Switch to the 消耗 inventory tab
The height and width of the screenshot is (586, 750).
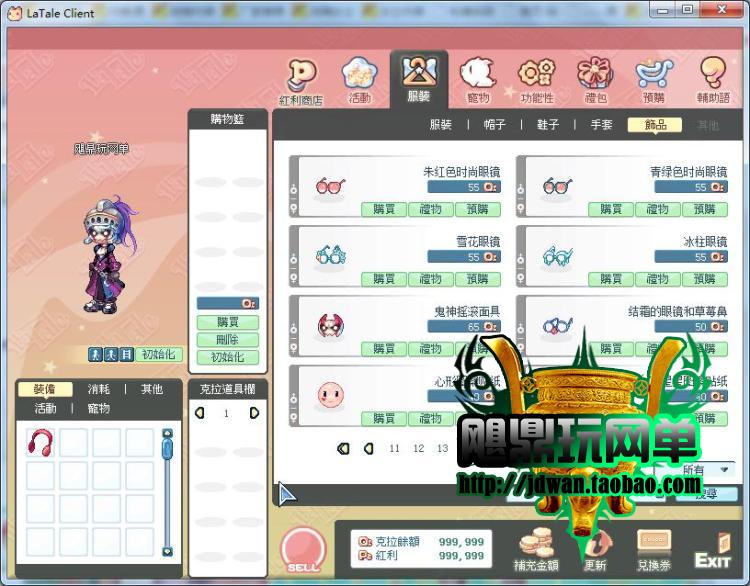(99, 389)
